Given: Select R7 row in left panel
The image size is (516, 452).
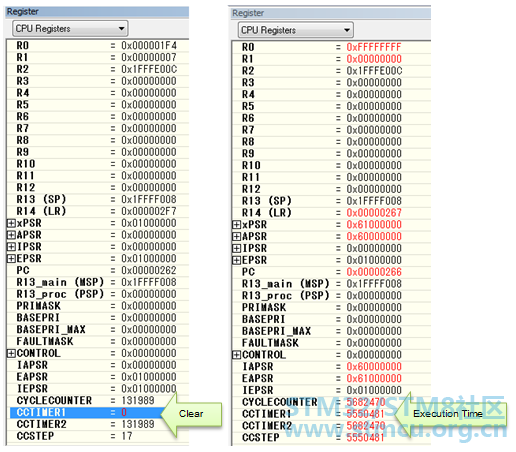Looking at the screenshot, I should (97, 128).
